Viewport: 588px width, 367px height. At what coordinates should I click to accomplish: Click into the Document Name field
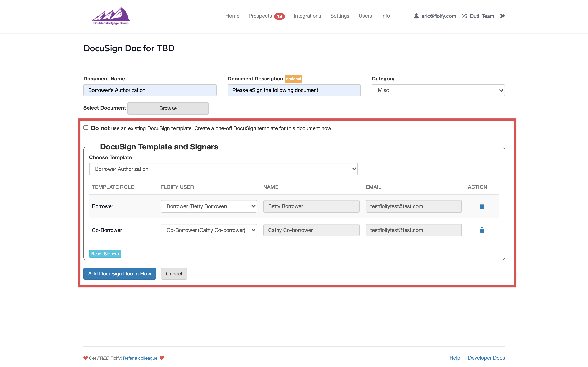pos(150,90)
